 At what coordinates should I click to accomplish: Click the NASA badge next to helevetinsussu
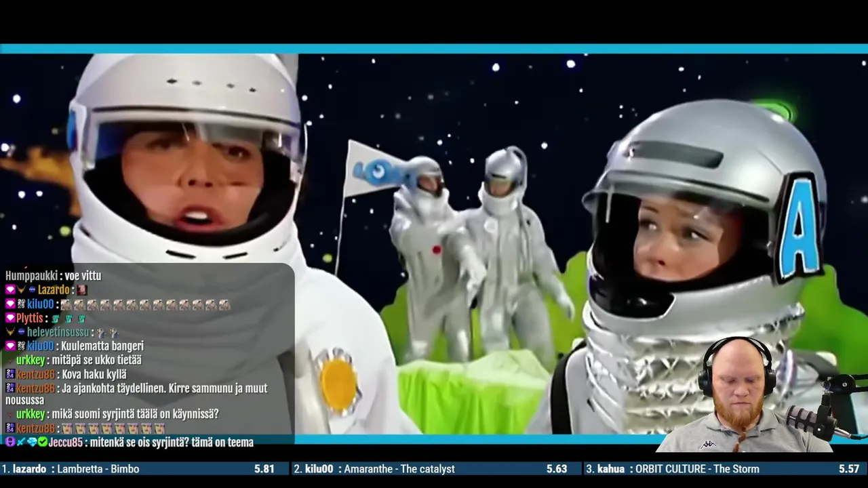[22, 332]
